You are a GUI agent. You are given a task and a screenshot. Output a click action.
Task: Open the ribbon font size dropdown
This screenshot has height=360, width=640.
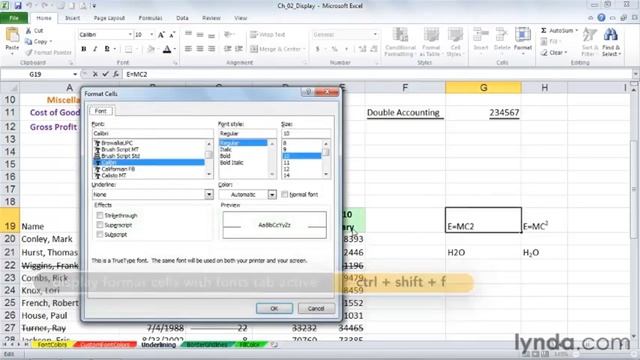tap(151, 35)
